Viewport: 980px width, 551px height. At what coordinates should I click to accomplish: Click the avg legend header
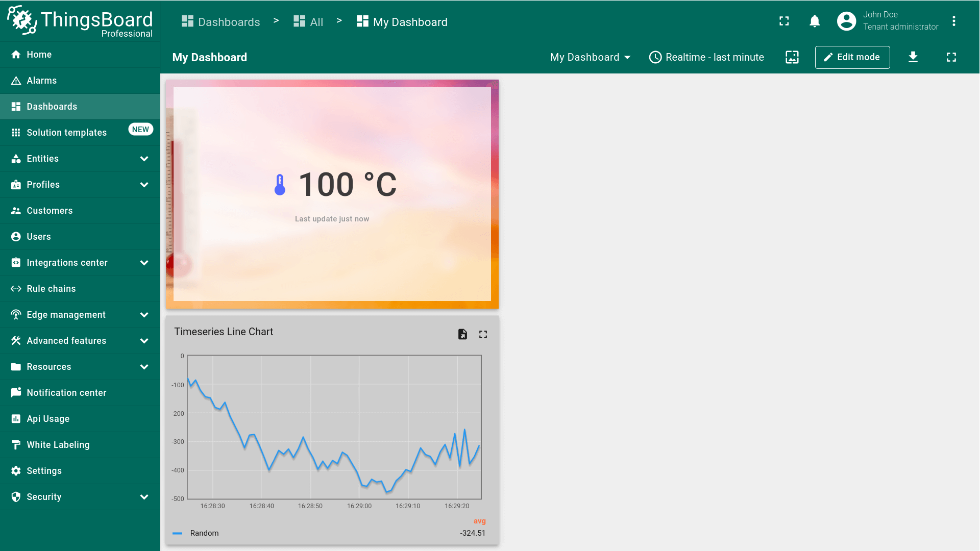(480, 521)
